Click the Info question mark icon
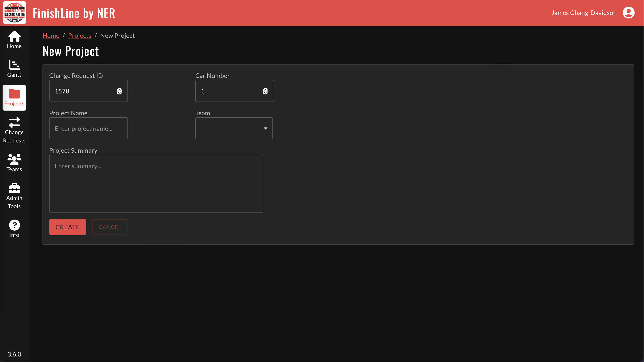 [14, 225]
